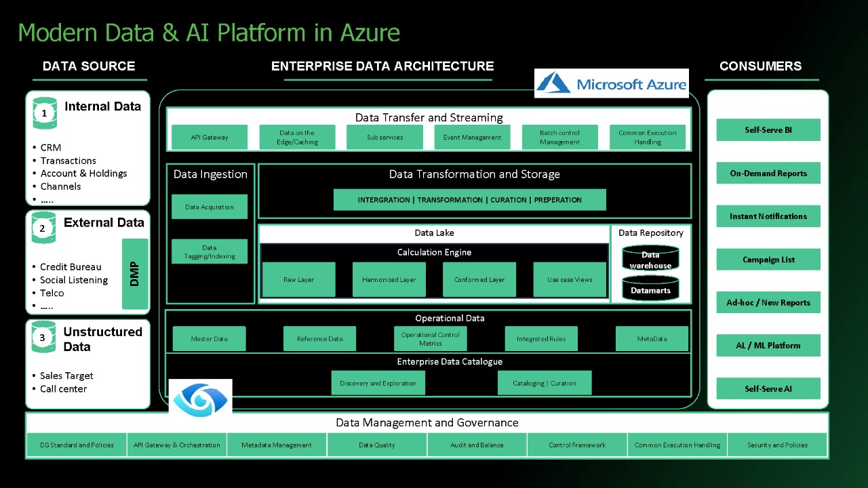Click Ad-hoc / New Reports box

[x=768, y=302]
